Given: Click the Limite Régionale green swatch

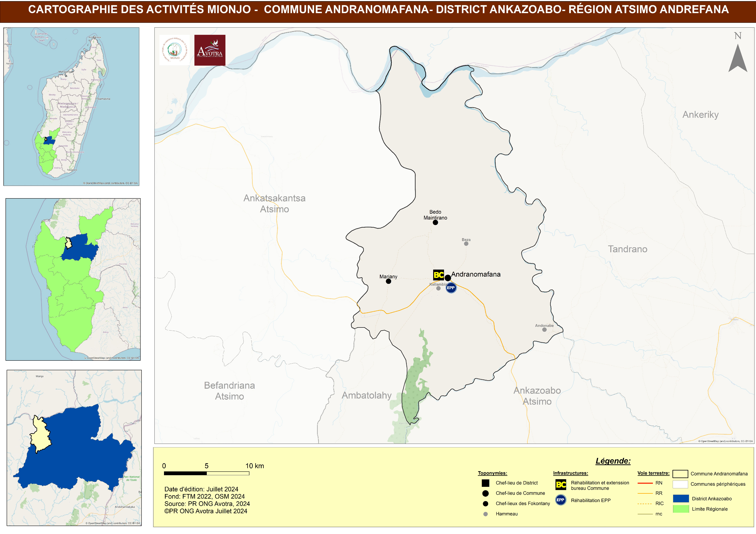Looking at the screenshot, I should coord(681,509).
